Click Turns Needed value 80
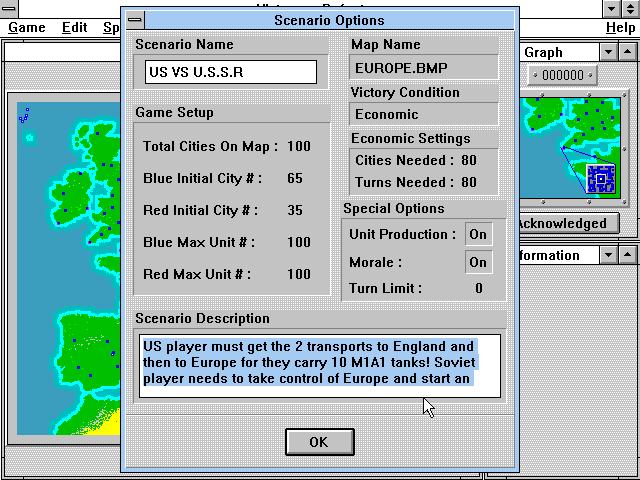The image size is (640, 480). 469,182
